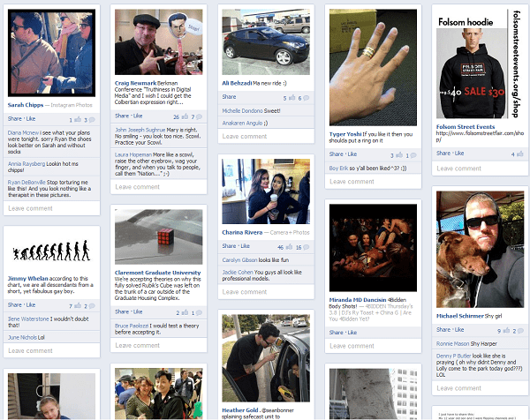The image size is (530, 420).
Task: Open Jimmy Whelan profile link
Action: click(x=28, y=279)
